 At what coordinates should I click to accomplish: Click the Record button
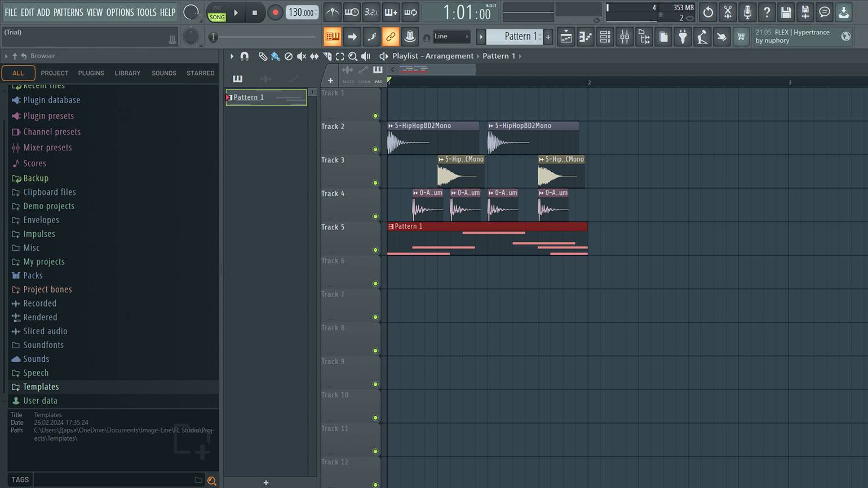point(275,12)
